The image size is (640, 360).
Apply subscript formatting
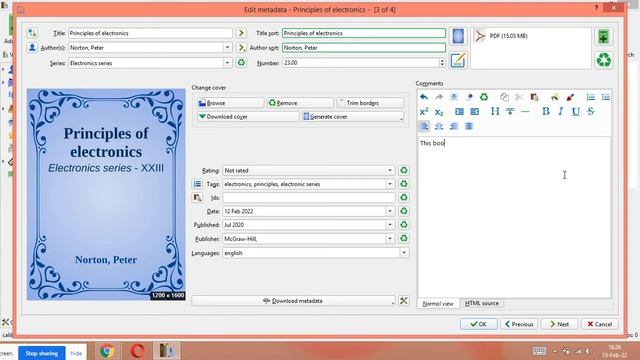(x=439, y=112)
